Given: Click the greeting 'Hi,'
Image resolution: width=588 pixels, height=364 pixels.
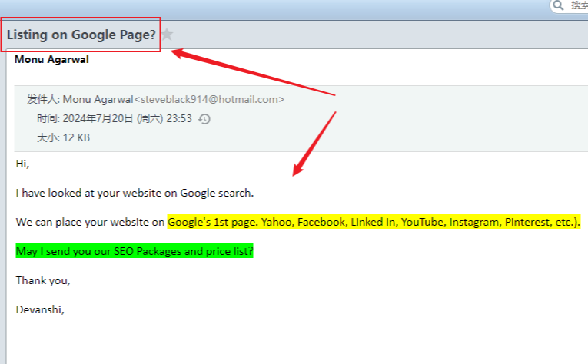Looking at the screenshot, I should (x=22, y=164).
